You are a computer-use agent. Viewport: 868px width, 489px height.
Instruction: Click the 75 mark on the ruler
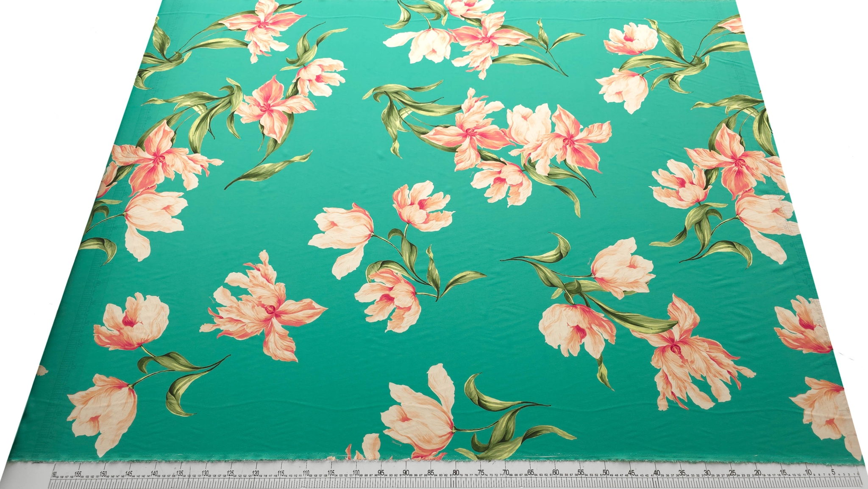[x=481, y=472]
